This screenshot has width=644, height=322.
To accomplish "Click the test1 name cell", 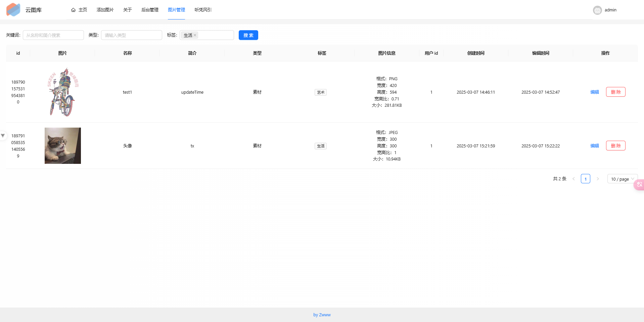I will tap(127, 92).
